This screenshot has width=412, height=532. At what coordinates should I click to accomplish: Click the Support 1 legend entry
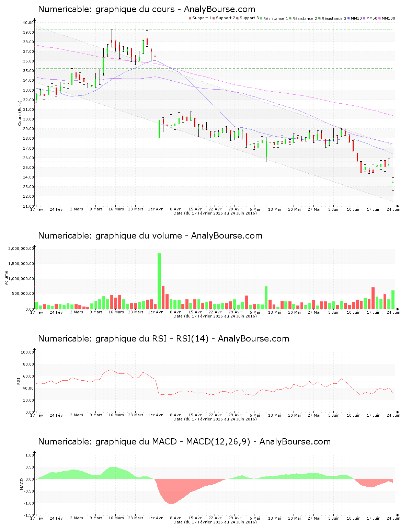200,18
